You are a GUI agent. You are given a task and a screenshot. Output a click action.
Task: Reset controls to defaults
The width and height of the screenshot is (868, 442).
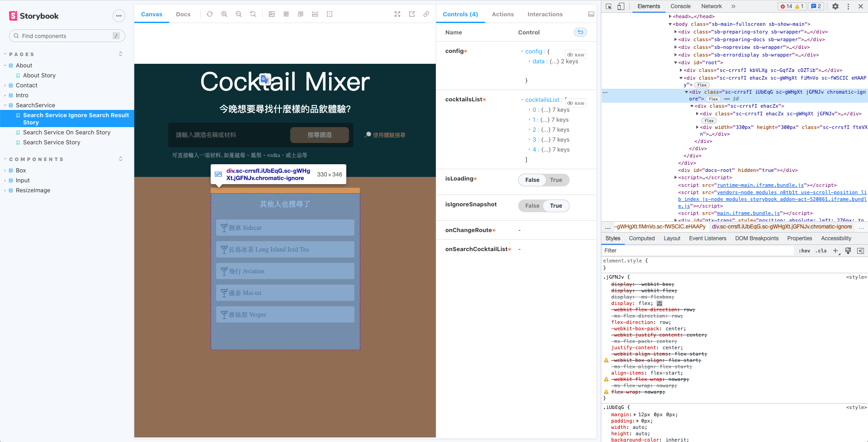580,32
